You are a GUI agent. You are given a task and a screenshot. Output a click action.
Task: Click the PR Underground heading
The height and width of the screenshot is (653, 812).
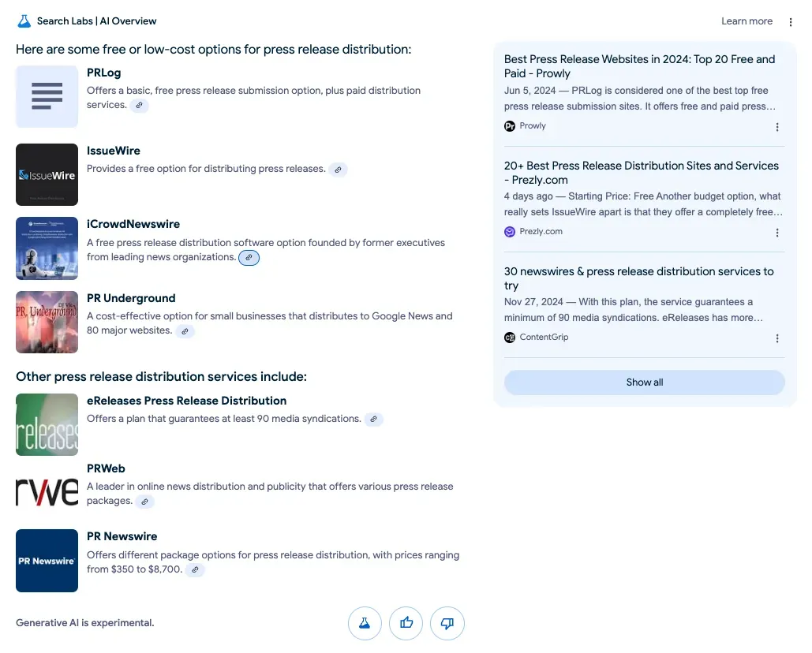click(131, 298)
